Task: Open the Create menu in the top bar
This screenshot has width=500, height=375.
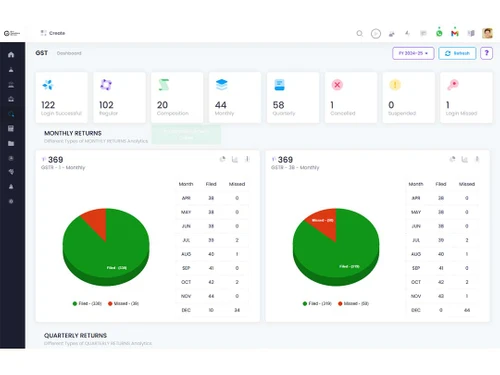Action: [x=53, y=33]
